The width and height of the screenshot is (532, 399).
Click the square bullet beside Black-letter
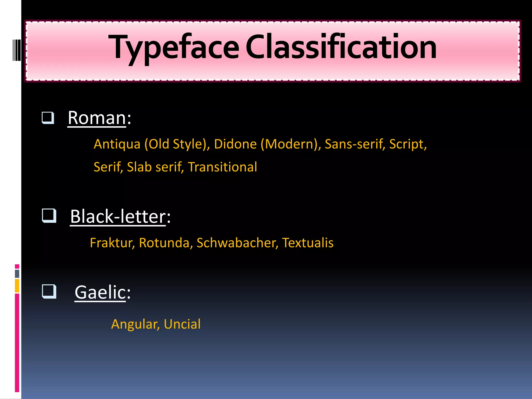pos(49,216)
